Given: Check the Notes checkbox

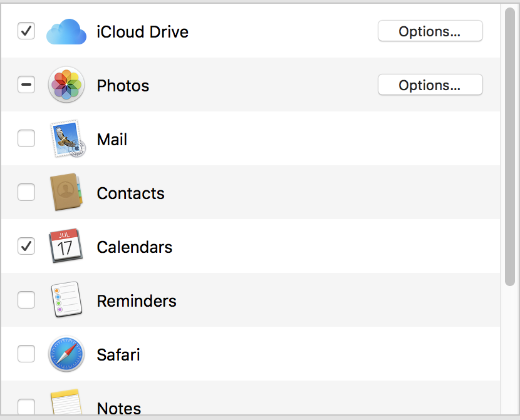Looking at the screenshot, I should pyautogui.click(x=26, y=407).
